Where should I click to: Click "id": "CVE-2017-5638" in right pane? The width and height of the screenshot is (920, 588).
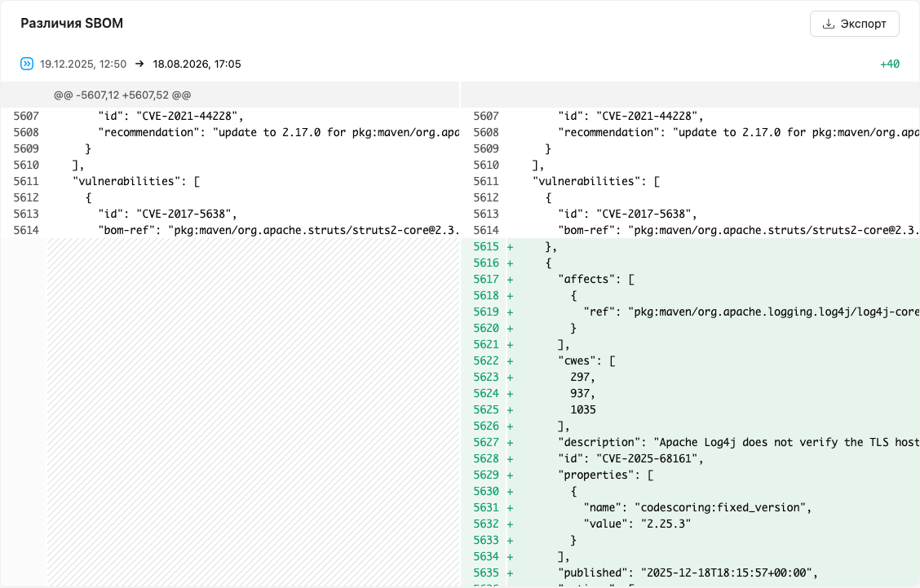(628, 214)
